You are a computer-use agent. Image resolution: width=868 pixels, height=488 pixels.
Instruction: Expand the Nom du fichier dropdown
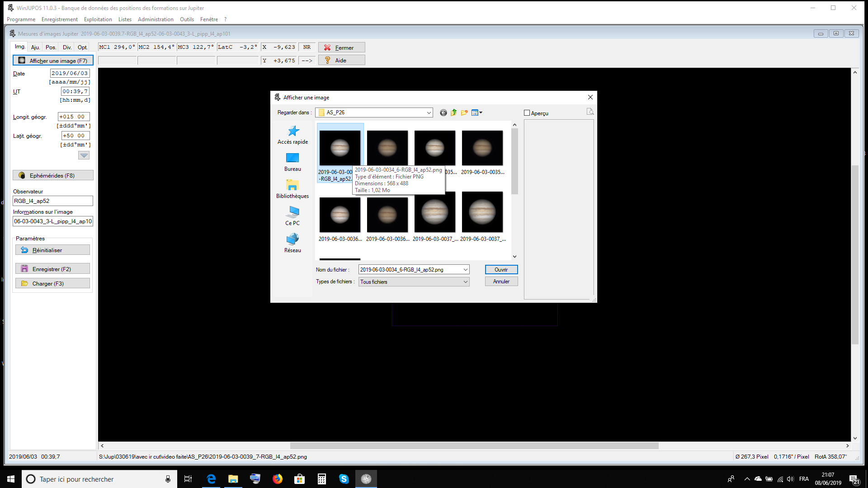point(465,270)
